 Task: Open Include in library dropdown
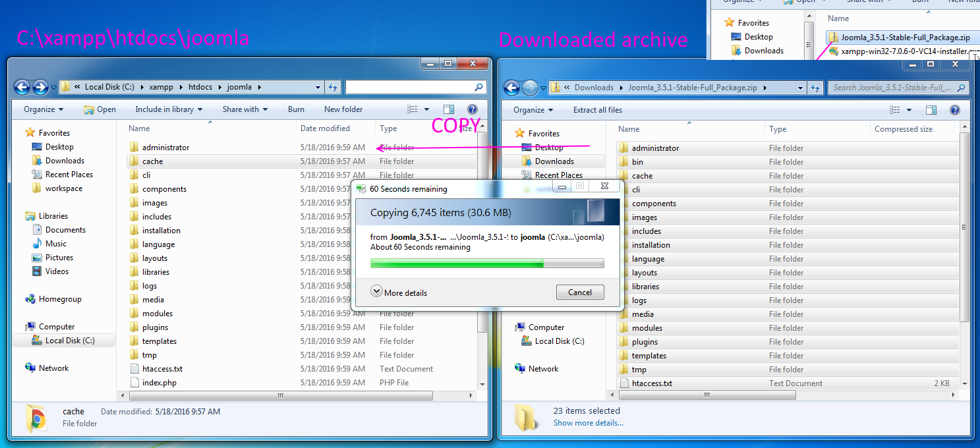tap(169, 109)
